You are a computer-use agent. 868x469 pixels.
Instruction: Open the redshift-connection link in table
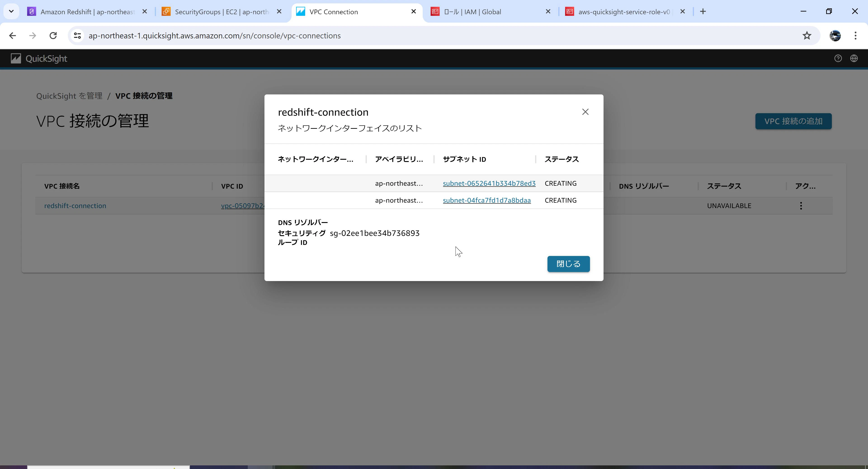75,206
